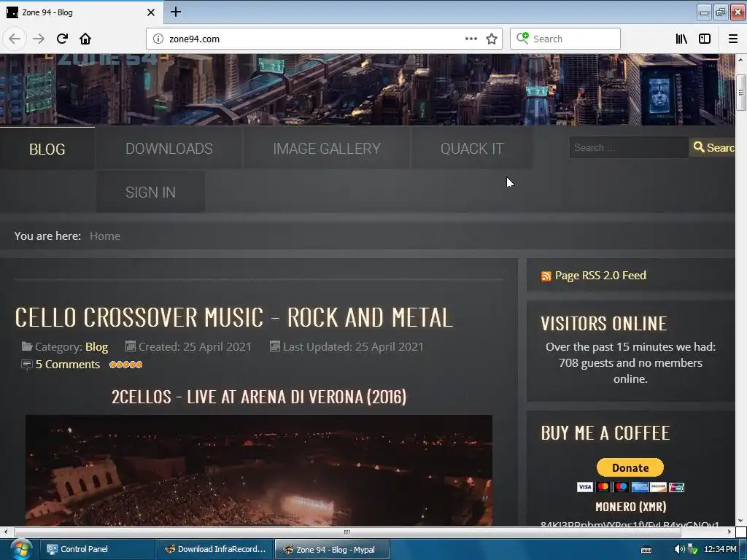747x560 pixels.
Task: Open the IMAGE GALLERY menu item
Action: pyautogui.click(x=327, y=148)
